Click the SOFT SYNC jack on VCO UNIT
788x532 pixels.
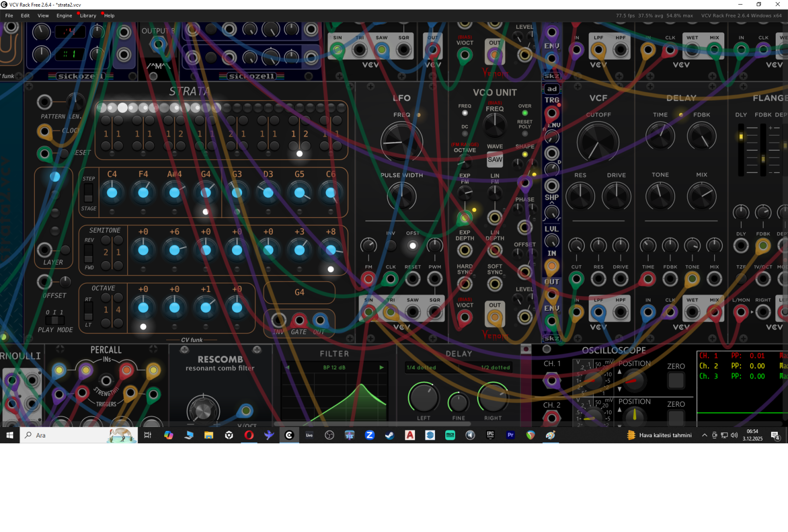tap(495, 284)
